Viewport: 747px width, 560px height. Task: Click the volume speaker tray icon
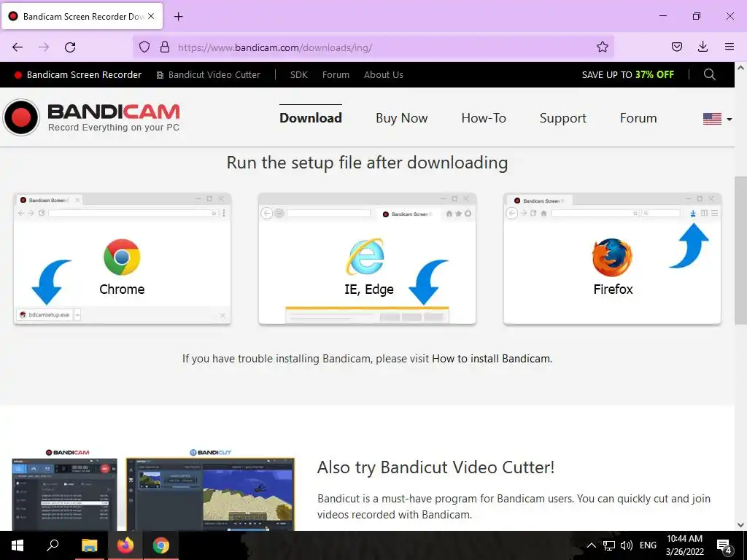pos(627,545)
